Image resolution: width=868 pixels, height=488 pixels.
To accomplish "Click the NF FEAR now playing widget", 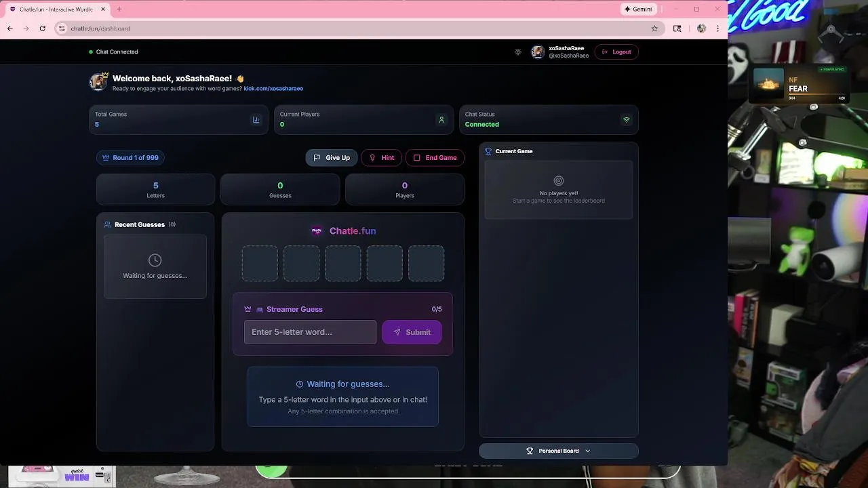I will [799, 83].
